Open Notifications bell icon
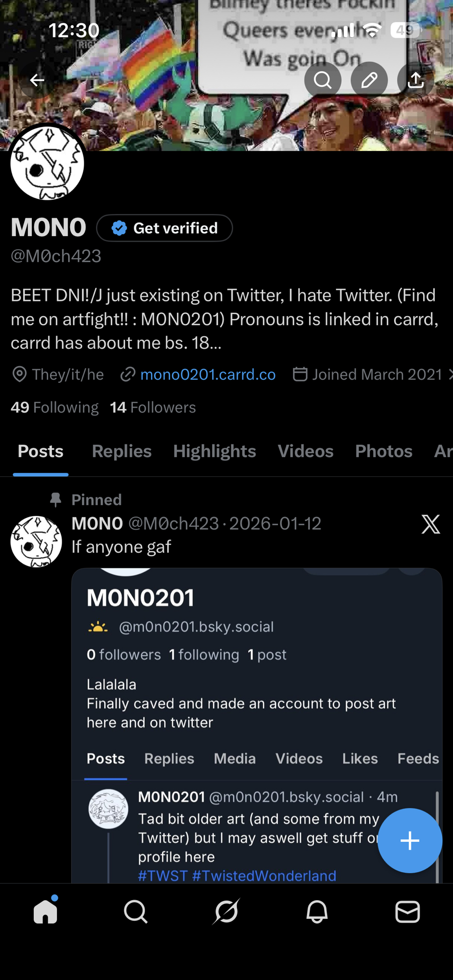This screenshot has height=980, width=453. coord(317,912)
